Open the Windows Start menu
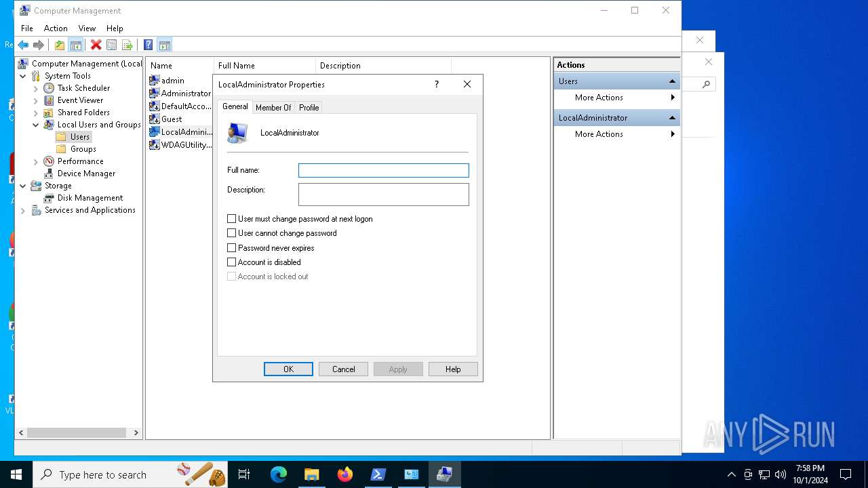The width and height of the screenshot is (868, 488). click(16, 474)
